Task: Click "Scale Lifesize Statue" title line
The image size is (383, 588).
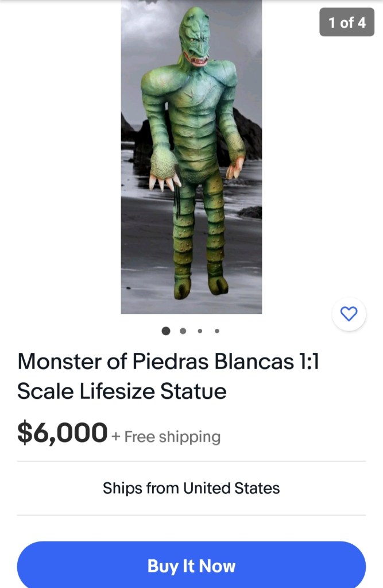Action: (122, 391)
